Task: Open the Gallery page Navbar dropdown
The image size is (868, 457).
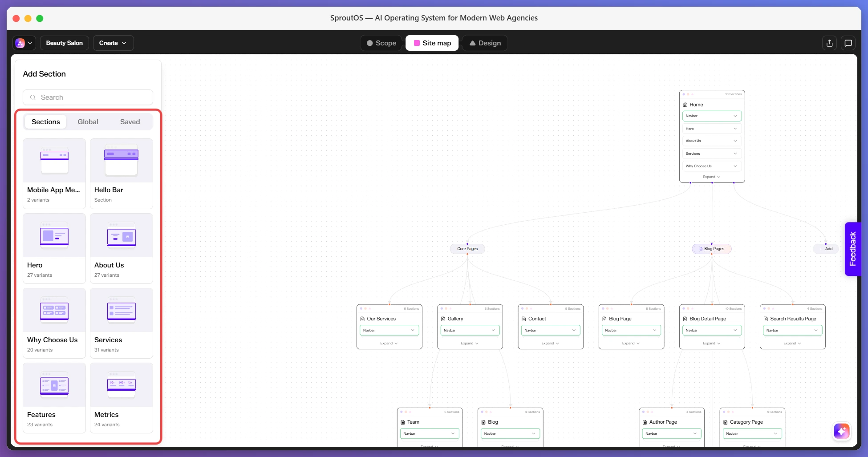Action: pyautogui.click(x=470, y=330)
